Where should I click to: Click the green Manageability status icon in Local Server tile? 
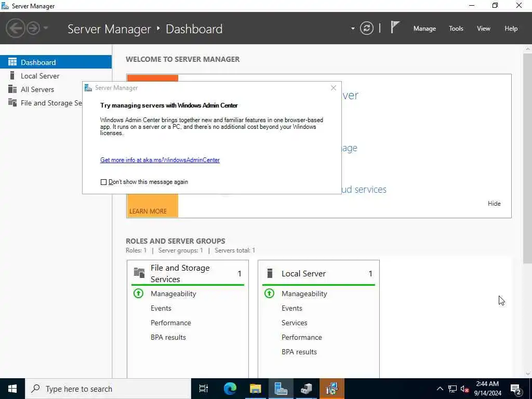270,293
